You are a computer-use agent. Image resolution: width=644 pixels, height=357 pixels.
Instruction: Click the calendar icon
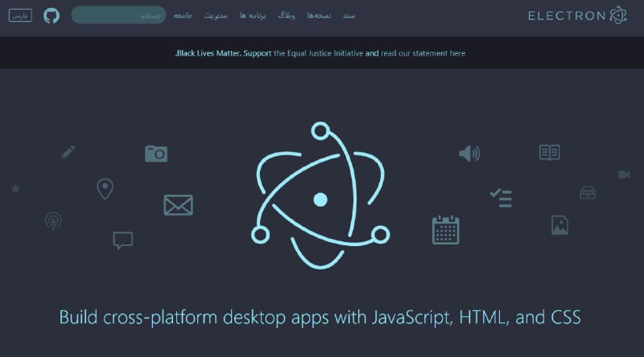tap(446, 230)
